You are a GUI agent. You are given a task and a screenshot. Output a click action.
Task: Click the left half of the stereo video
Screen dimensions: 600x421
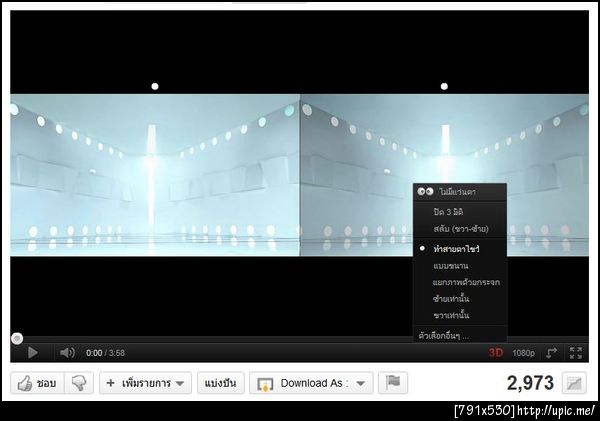coord(155,175)
